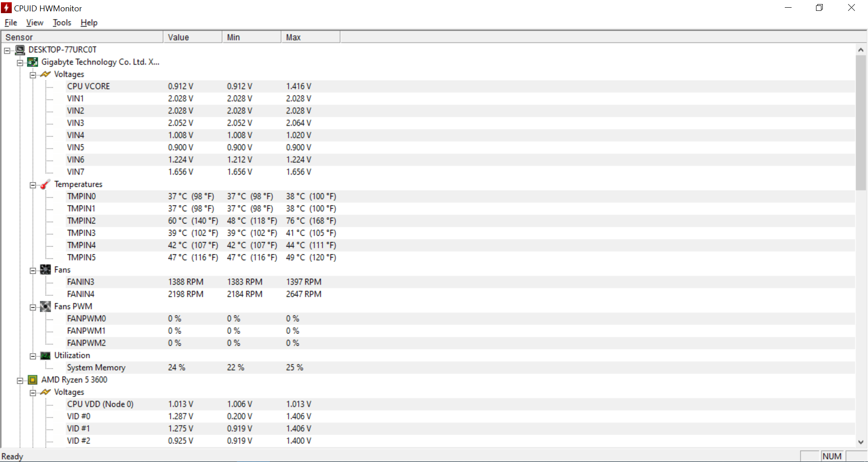Click the motherboard Voltages lightning icon
868x462 pixels.
tap(45, 74)
